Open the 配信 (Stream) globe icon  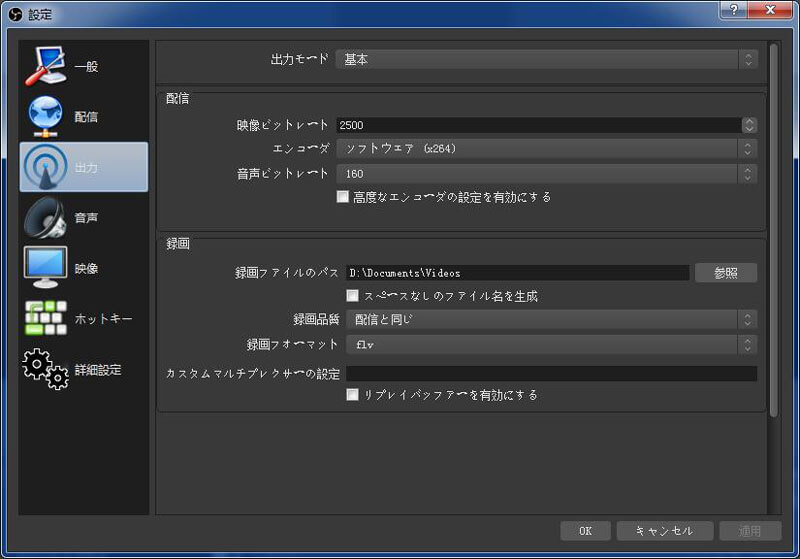click(x=45, y=116)
